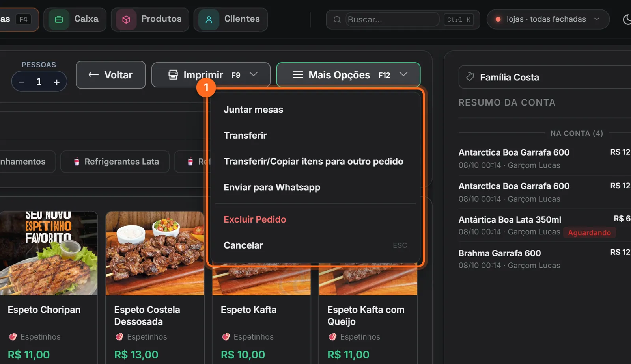Click the Voltar button
Viewport: 631px width, 364px height.
pyautogui.click(x=111, y=75)
